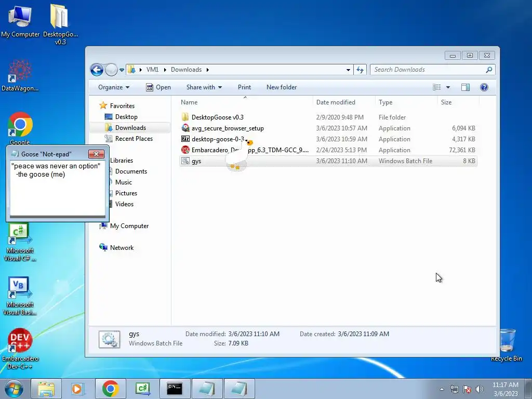532x399 pixels.
Task: Open recent pages dropdown arrow
Action: (122, 70)
